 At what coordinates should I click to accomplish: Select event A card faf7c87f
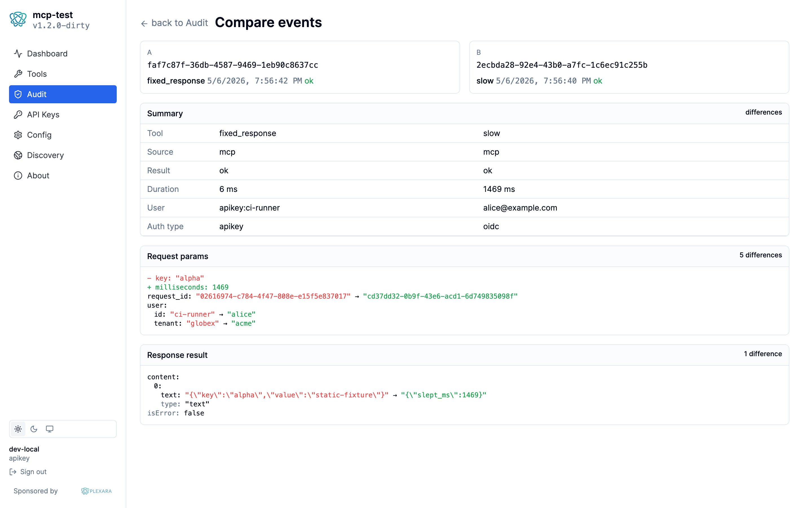click(x=300, y=67)
